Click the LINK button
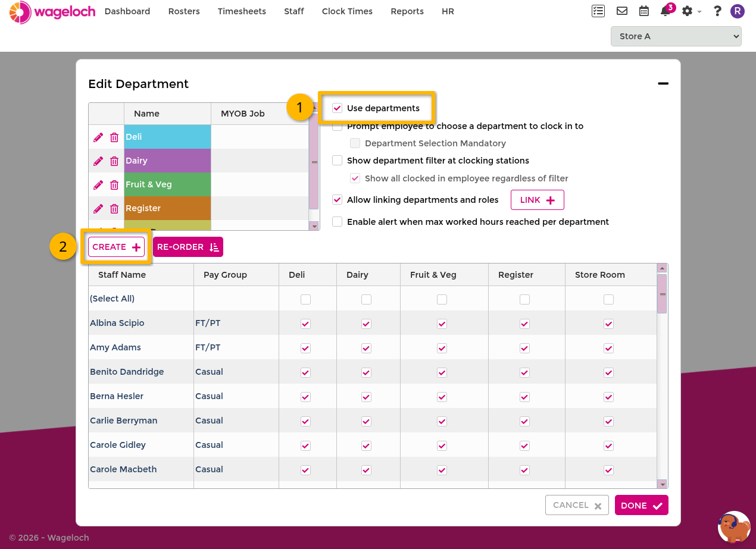This screenshot has width=756, height=549. [538, 200]
